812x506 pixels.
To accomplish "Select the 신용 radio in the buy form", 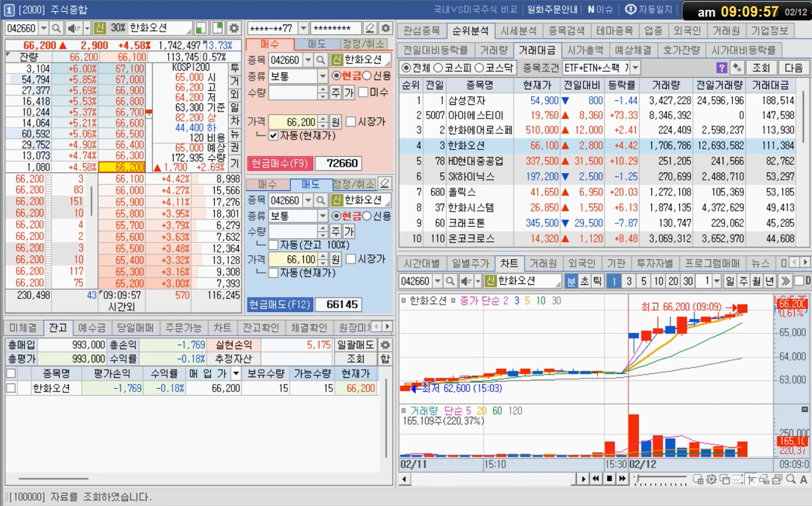I will click(367, 76).
